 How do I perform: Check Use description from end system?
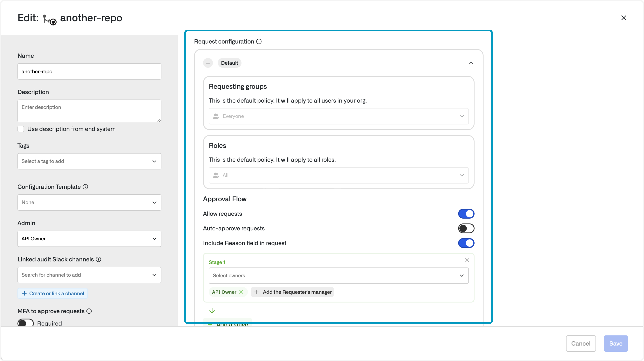[21, 129]
